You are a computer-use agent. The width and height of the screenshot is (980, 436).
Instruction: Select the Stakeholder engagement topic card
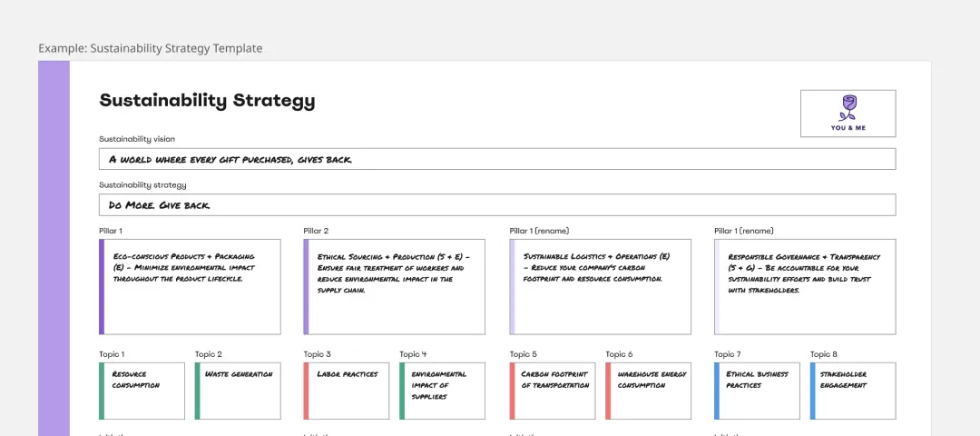853,391
